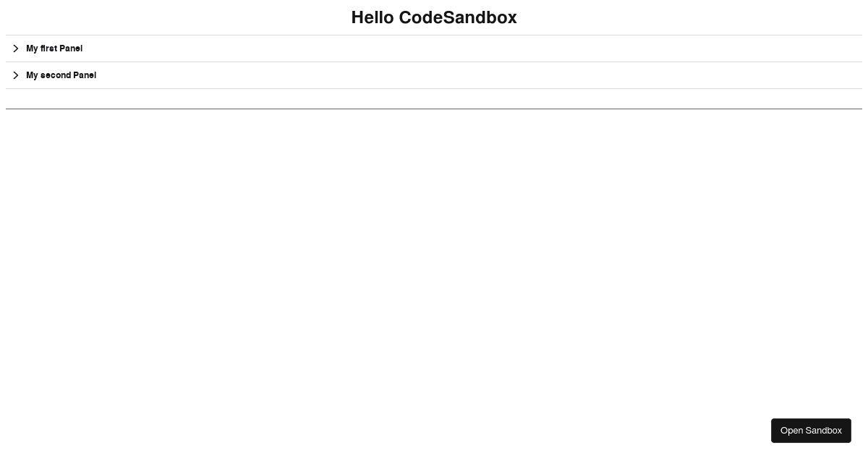
Task: Open the Sandbox with the Open Sandbox button
Action: coord(811,431)
